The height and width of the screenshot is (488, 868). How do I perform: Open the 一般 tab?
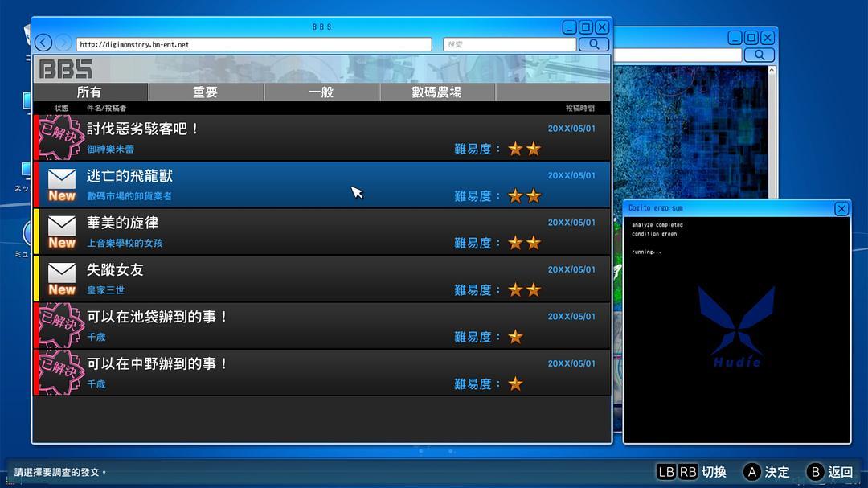tap(321, 92)
